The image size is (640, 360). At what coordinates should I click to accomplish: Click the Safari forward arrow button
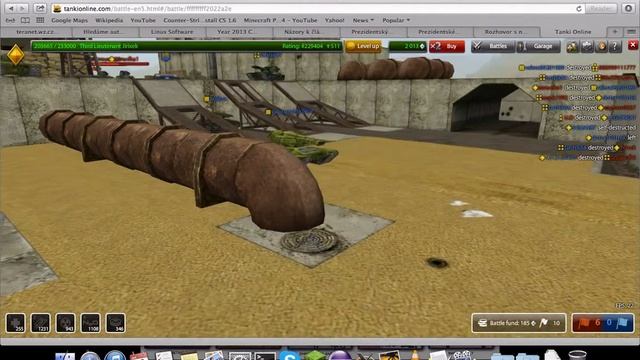[x=22, y=9]
